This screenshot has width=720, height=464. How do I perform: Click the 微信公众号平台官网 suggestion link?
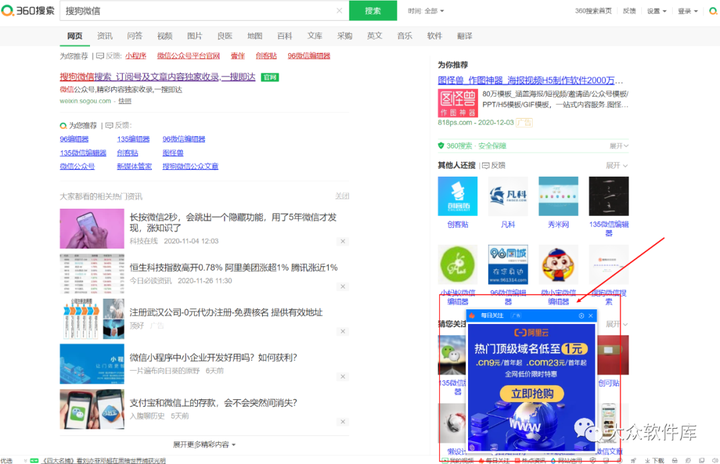pyautogui.click(x=188, y=56)
